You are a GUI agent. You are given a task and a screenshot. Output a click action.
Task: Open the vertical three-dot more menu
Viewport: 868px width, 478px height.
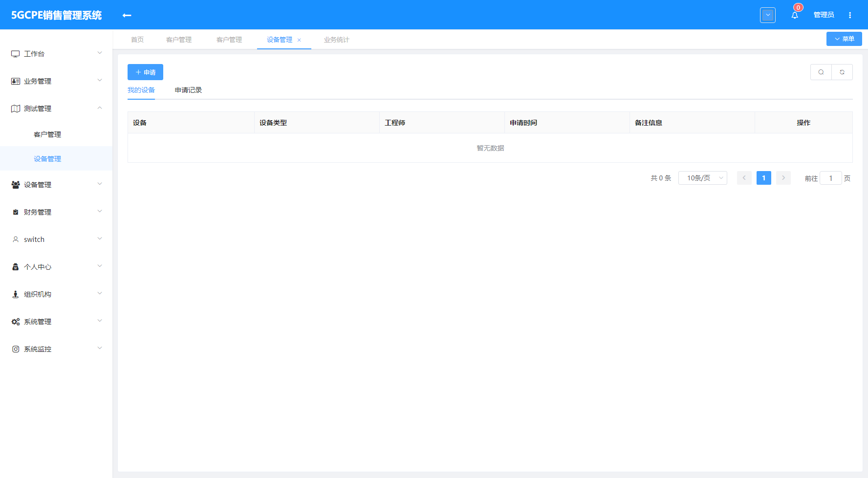[850, 15]
